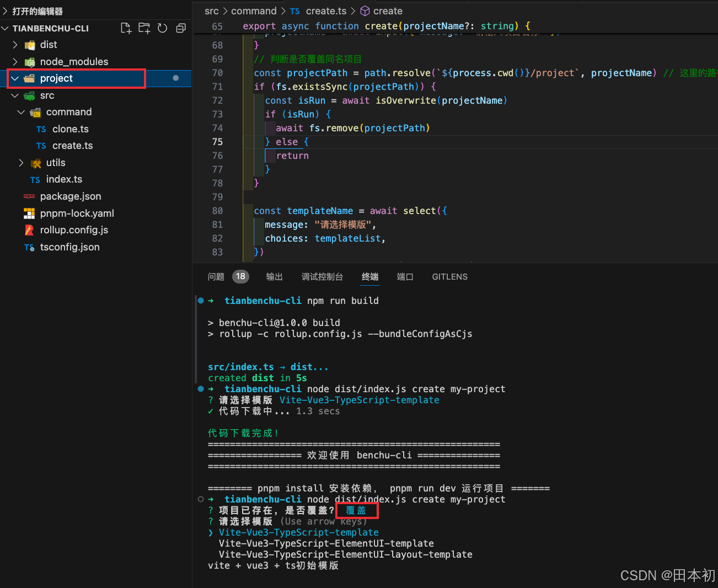Select Vite-Vue3-TypeScript-ElementUI-template terminal option
Screen dimensions: 718x588
326,543
